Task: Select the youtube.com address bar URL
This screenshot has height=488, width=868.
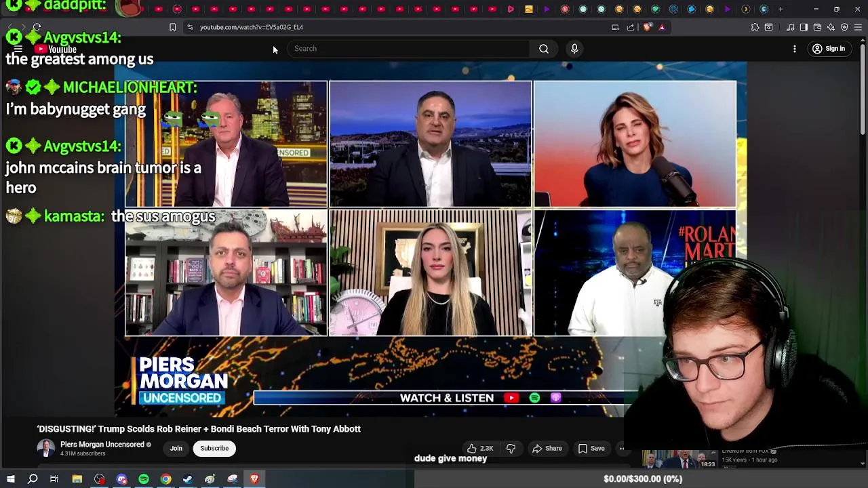Action: pos(252,27)
